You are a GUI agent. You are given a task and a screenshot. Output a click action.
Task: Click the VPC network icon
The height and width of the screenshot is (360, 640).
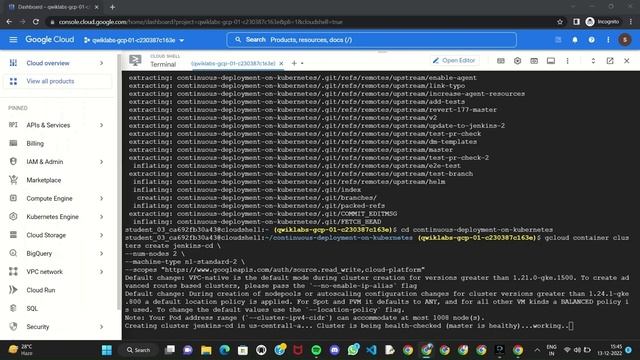point(13,271)
